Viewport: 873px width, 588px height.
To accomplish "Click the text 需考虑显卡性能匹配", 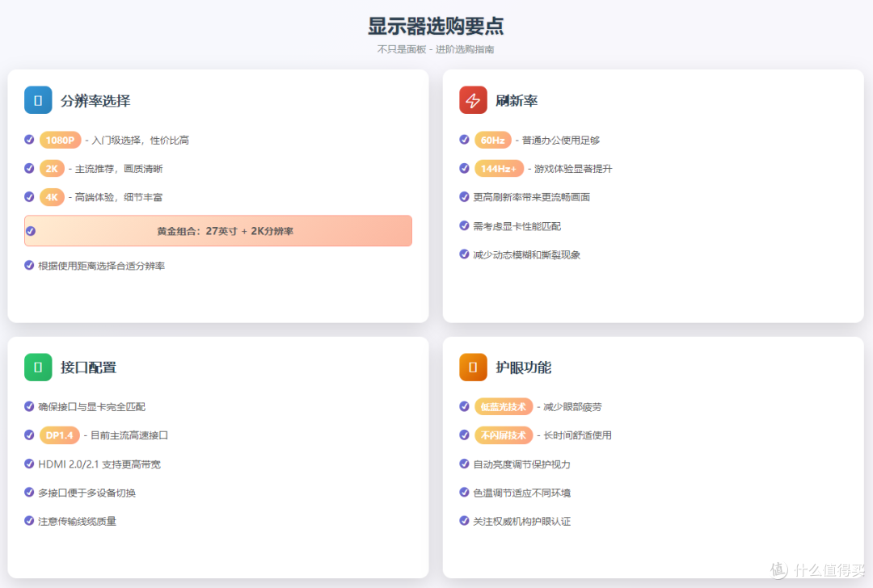I will (x=517, y=226).
